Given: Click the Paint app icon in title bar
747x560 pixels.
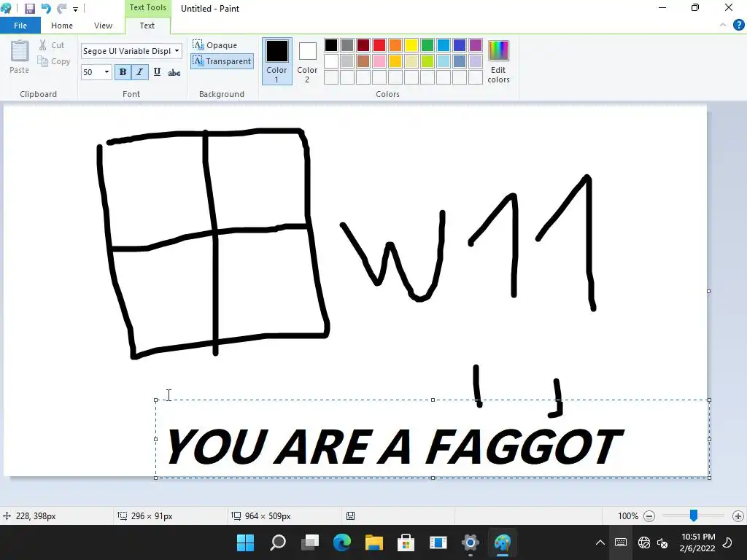Looking at the screenshot, I should (x=6, y=9).
